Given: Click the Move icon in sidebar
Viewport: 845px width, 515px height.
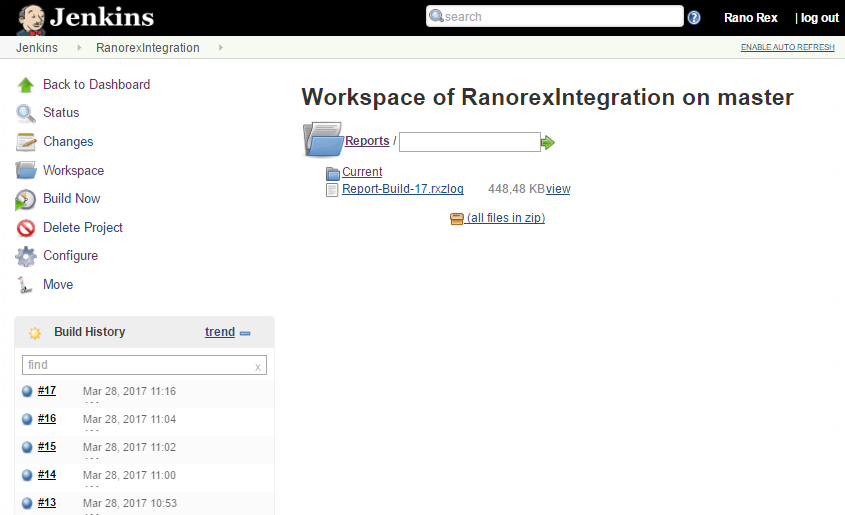Looking at the screenshot, I should click(24, 285).
